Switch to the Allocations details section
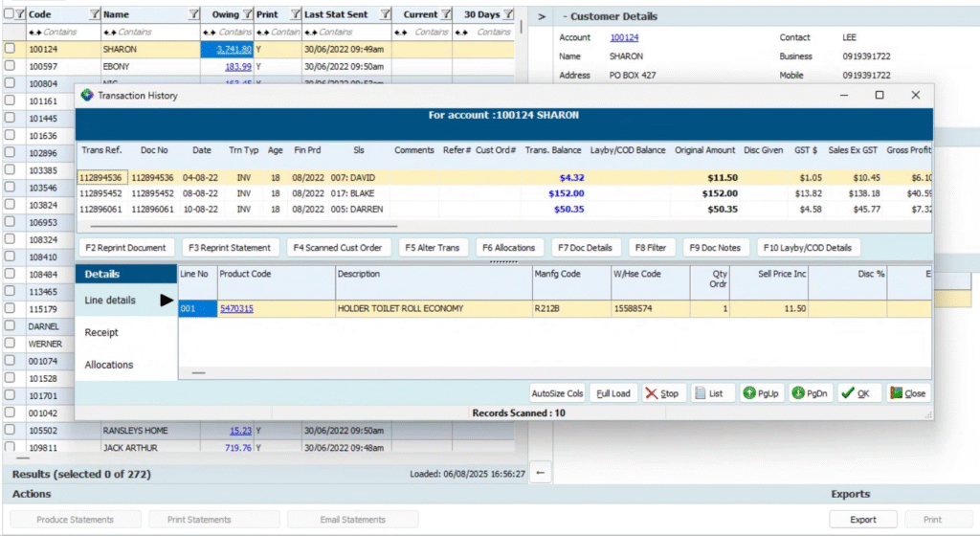This screenshot has width=980, height=536. point(109,365)
